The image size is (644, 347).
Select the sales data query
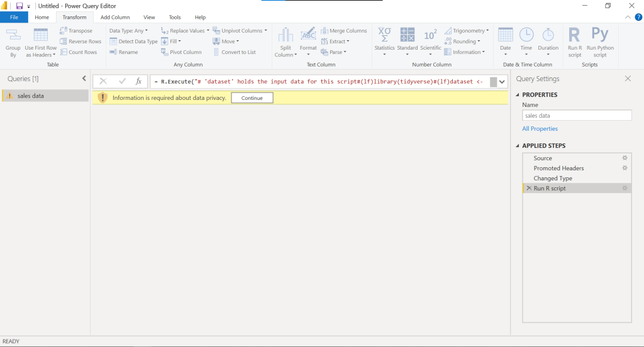(x=45, y=96)
